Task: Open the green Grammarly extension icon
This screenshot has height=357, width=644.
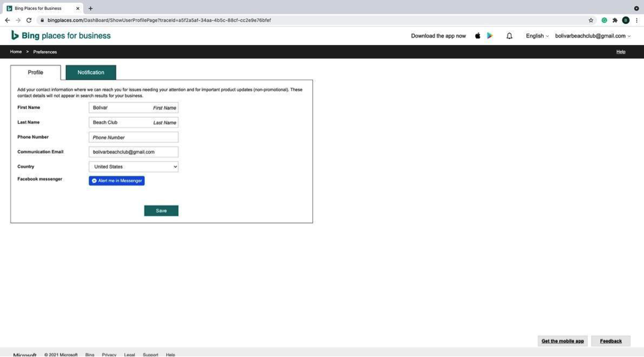Action: [604, 20]
